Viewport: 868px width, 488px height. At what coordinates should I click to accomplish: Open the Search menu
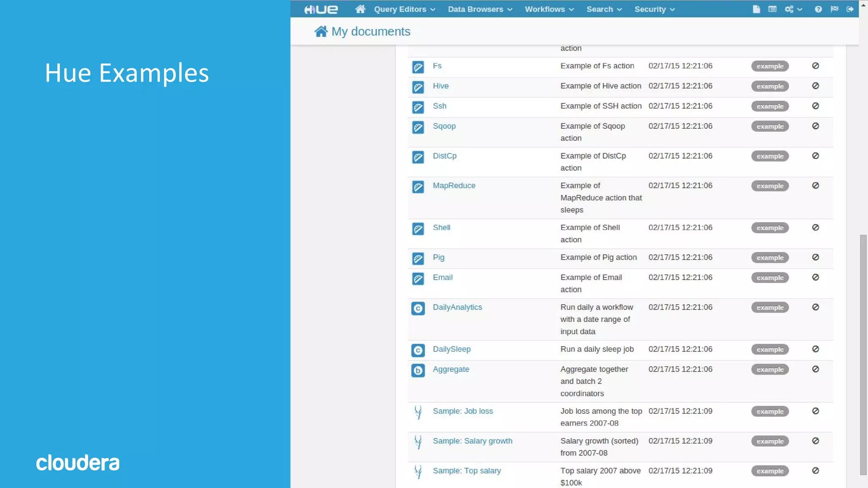(604, 9)
